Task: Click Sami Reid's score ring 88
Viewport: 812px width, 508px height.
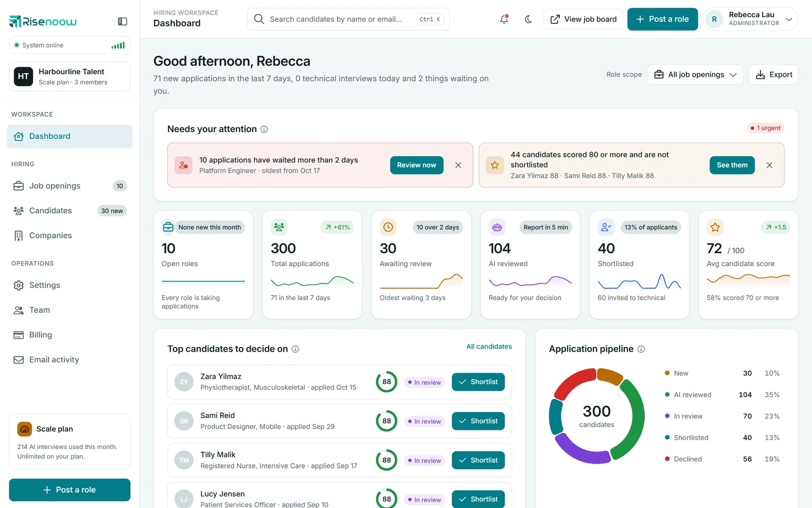Action: (x=387, y=421)
